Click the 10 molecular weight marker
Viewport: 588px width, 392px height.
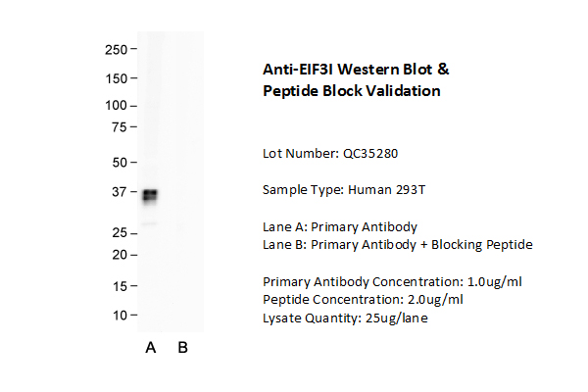tap(120, 316)
